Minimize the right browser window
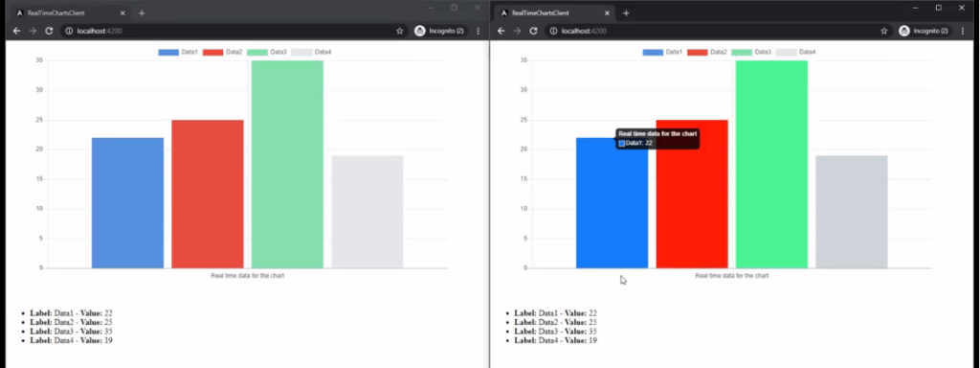980x368 pixels. click(x=915, y=8)
